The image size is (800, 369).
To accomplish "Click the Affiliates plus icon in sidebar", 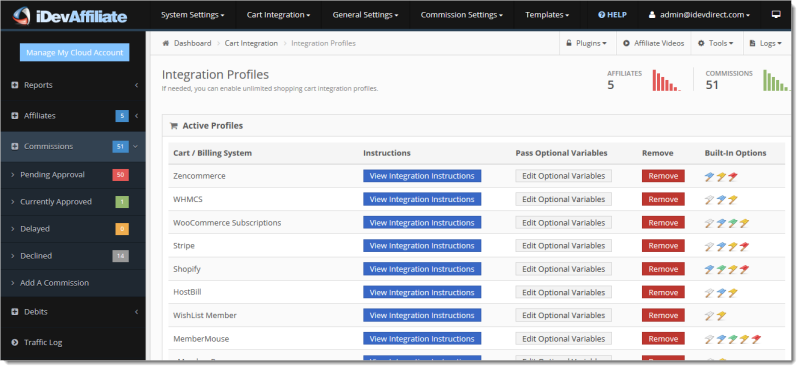I will tap(15, 116).
